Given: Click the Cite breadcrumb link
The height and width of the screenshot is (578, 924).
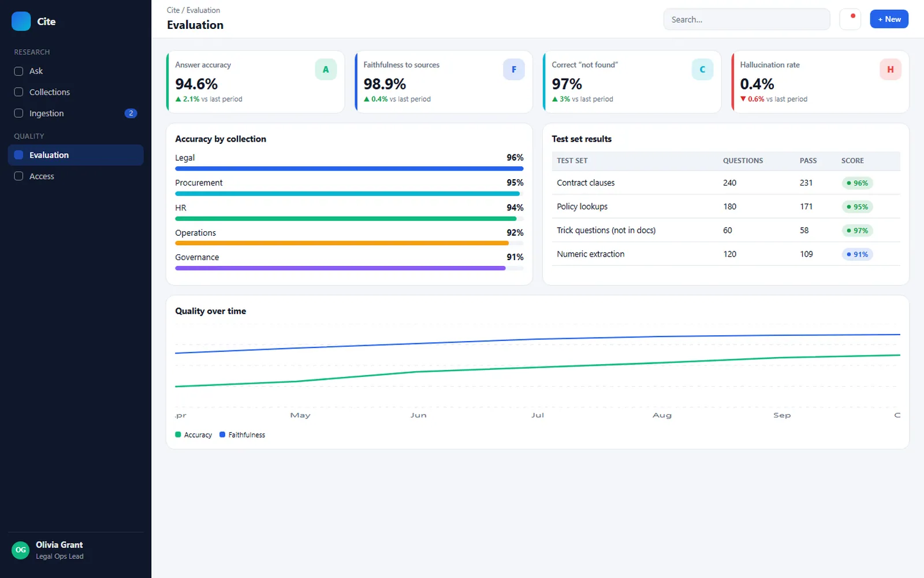Looking at the screenshot, I should click(x=173, y=10).
